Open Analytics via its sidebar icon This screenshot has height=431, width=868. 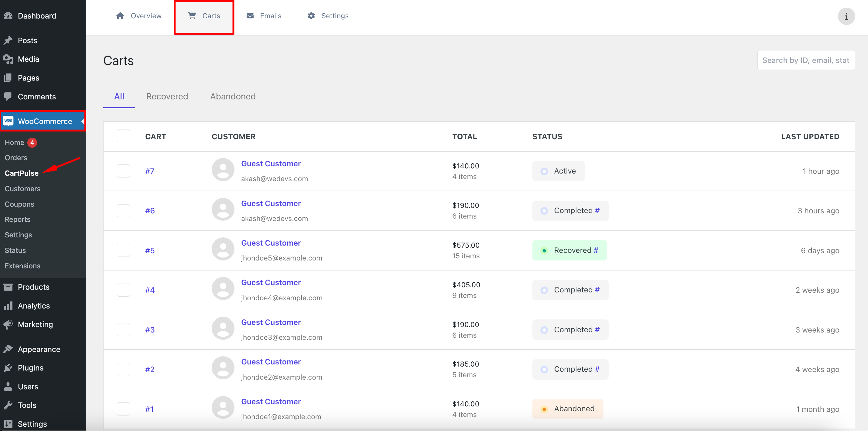(x=9, y=305)
